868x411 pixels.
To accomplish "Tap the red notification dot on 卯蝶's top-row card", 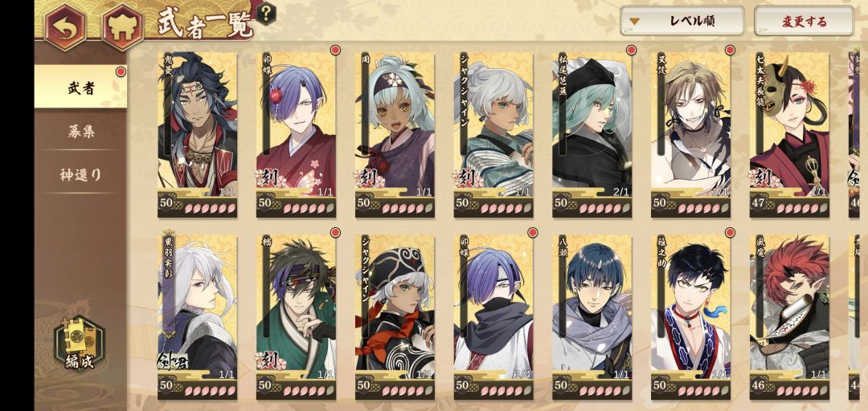I will tap(335, 51).
